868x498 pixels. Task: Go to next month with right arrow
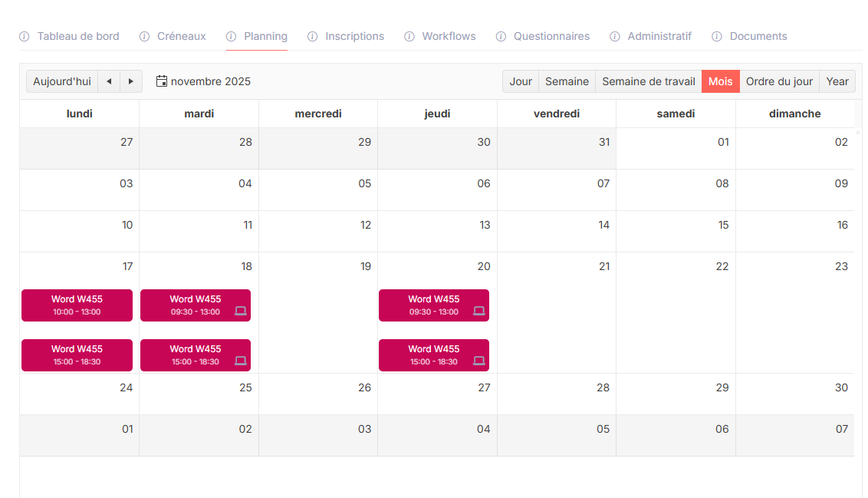[x=131, y=81]
